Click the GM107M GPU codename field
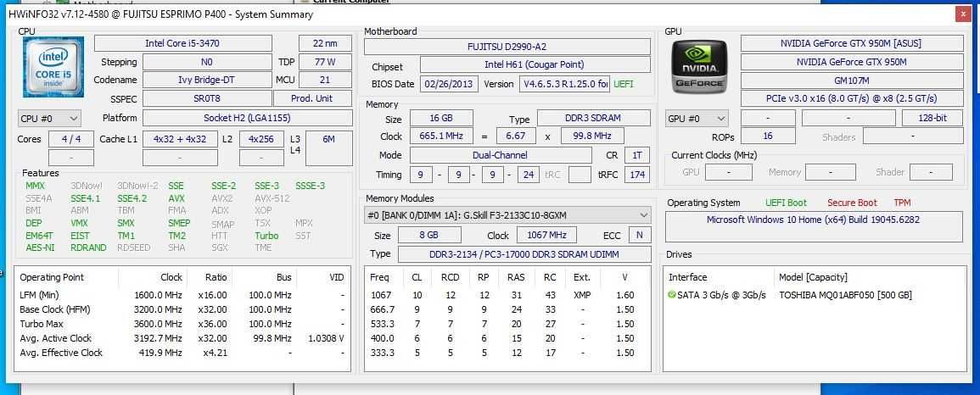 click(x=851, y=81)
